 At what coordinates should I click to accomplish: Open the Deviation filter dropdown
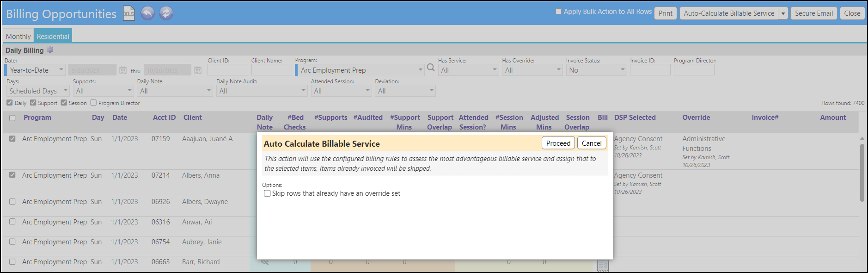(x=405, y=91)
